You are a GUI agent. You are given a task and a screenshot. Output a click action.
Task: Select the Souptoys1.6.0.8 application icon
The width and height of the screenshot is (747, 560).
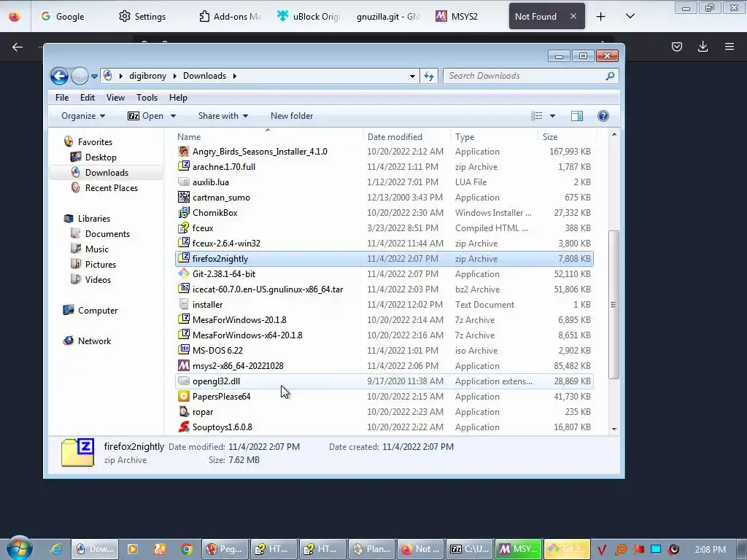click(x=183, y=427)
